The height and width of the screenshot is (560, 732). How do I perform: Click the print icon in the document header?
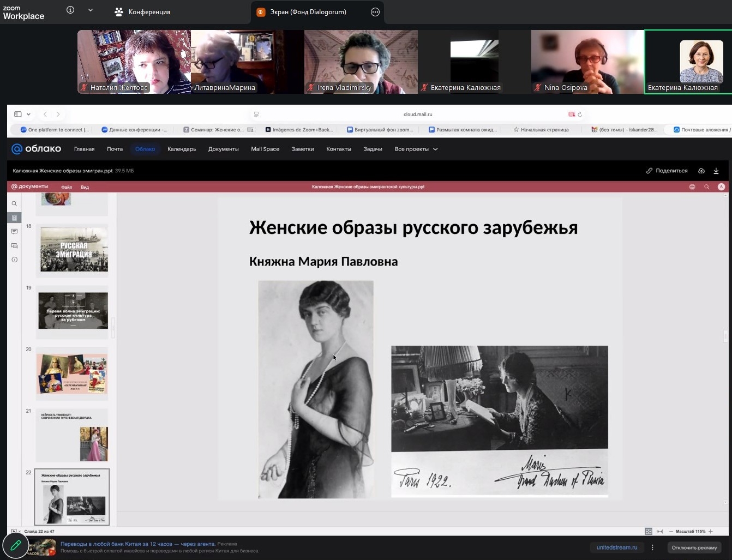[x=692, y=187]
